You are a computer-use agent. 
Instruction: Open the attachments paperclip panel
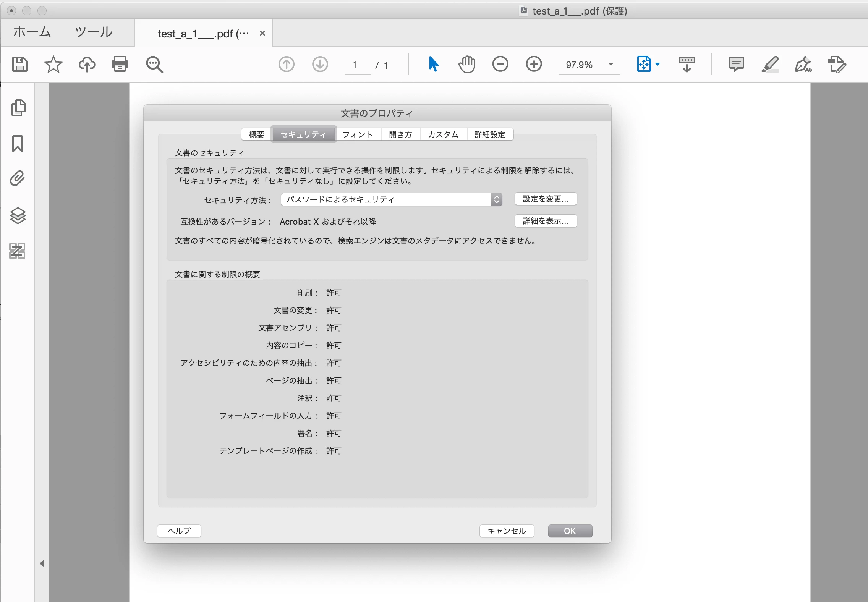[18, 178]
